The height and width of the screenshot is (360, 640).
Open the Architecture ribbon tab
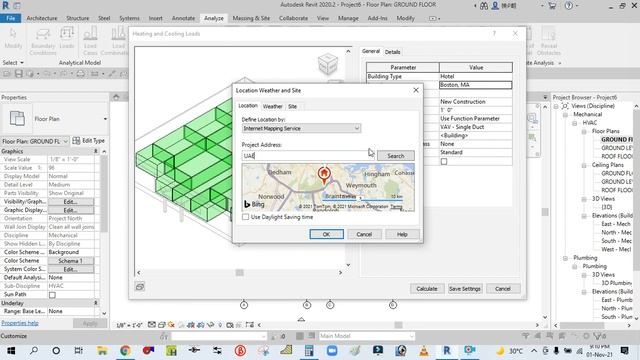(42, 18)
